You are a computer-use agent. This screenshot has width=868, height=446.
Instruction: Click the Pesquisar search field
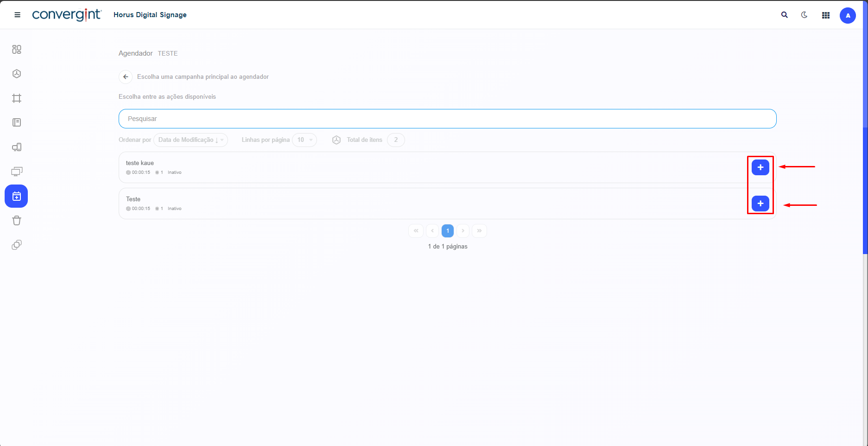pyautogui.click(x=447, y=119)
